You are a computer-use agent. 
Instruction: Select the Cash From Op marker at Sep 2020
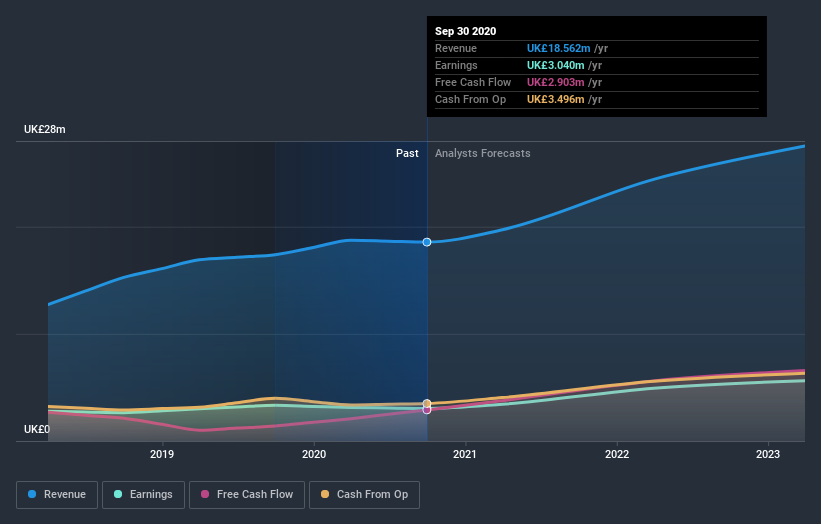(x=427, y=403)
